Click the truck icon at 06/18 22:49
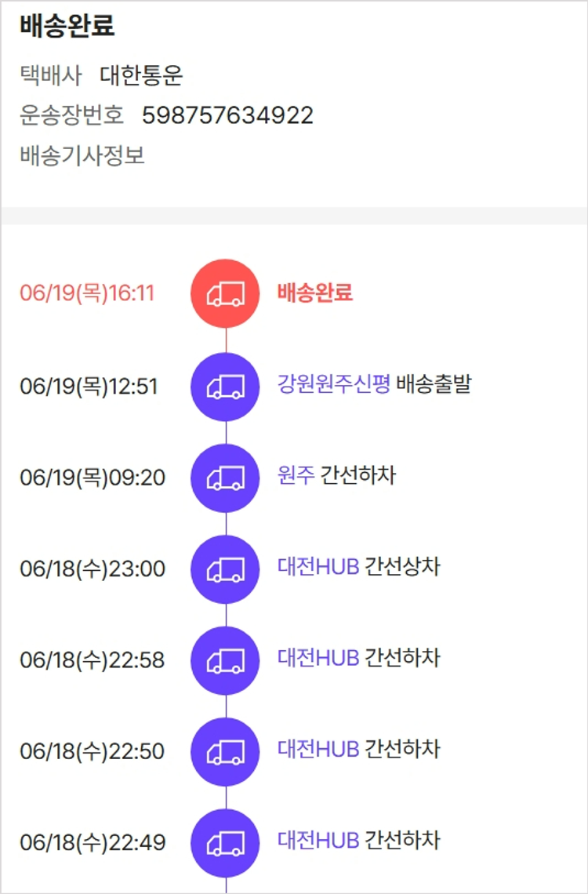588x894 pixels. [x=226, y=843]
